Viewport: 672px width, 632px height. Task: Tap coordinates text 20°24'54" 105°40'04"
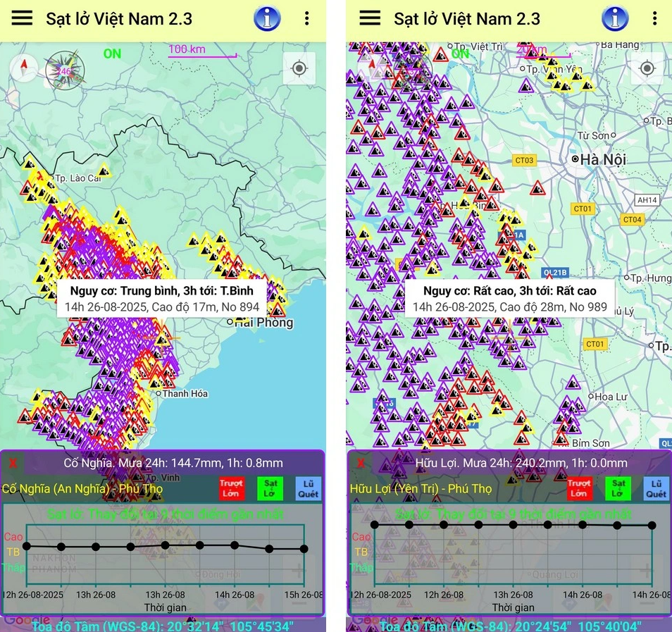578,626
